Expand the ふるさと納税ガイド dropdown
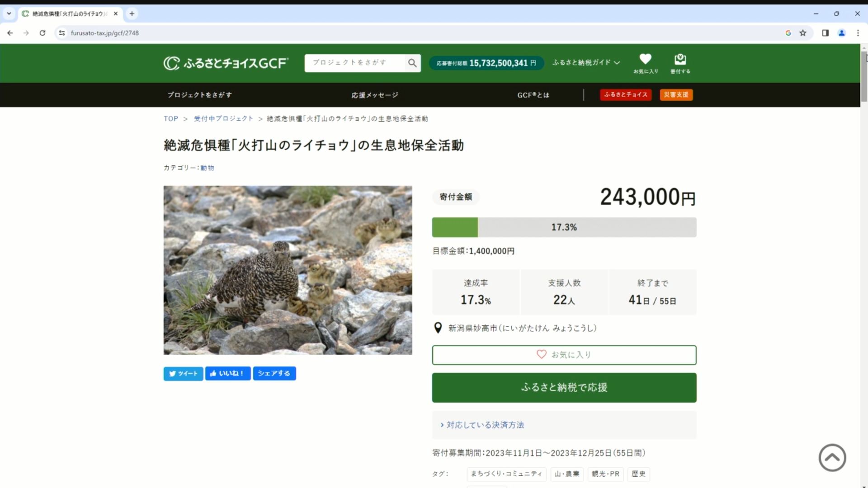The height and width of the screenshot is (488, 868). click(585, 63)
